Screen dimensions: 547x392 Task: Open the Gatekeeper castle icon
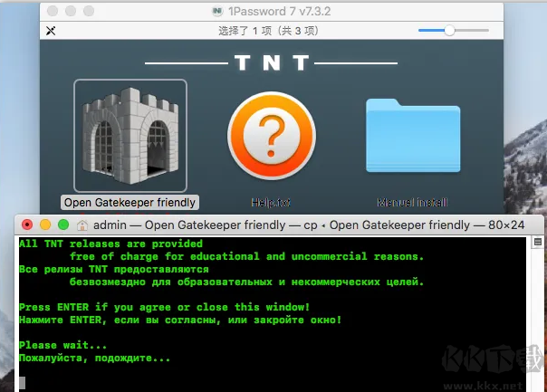pyautogui.click(x=130, y=136)
